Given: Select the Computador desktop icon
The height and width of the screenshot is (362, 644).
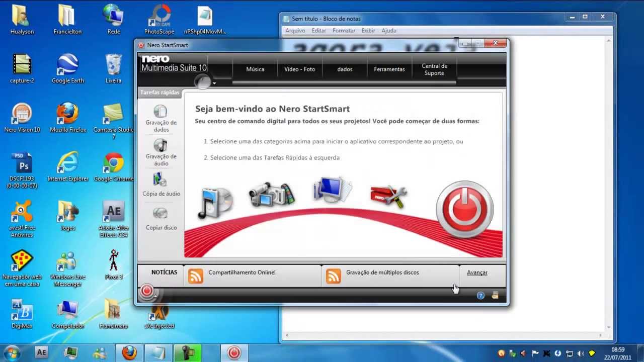Looking at the screenshot, I should click(x=68, y=314).
